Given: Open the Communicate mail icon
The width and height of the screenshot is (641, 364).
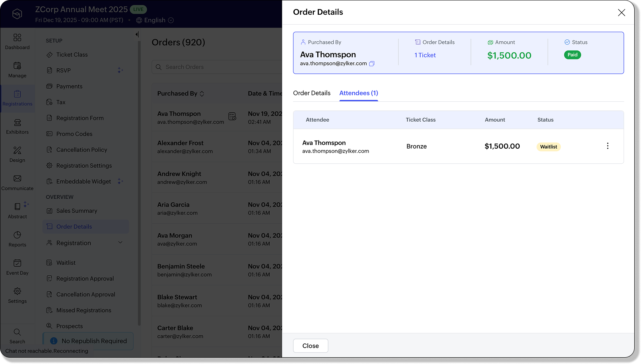Looking at the screenshot, I should (17, 179).
